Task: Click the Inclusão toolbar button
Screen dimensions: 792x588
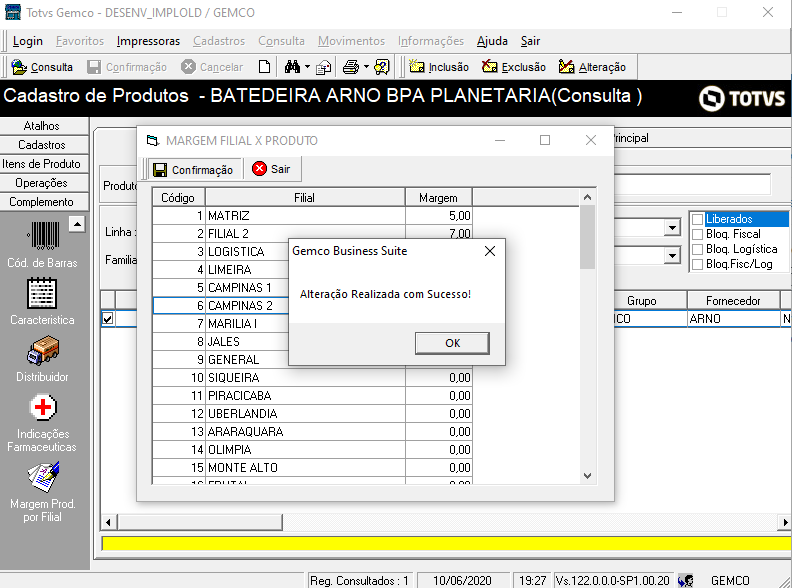Action: tap(439, 67)
